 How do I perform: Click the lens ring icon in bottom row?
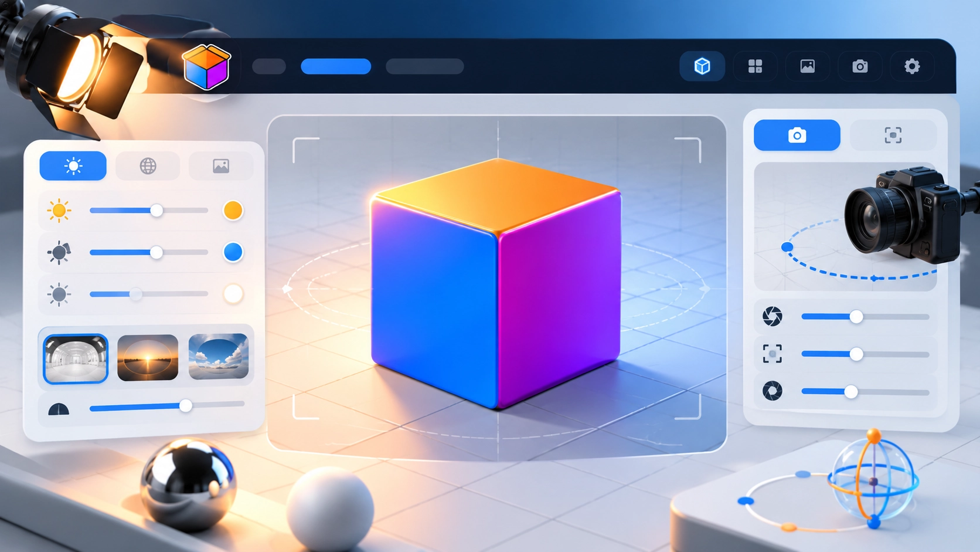(773, 391)
